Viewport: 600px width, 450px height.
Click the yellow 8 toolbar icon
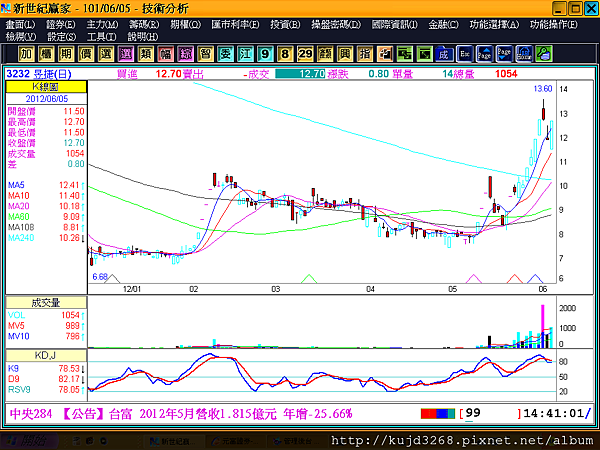coord(285,54)
